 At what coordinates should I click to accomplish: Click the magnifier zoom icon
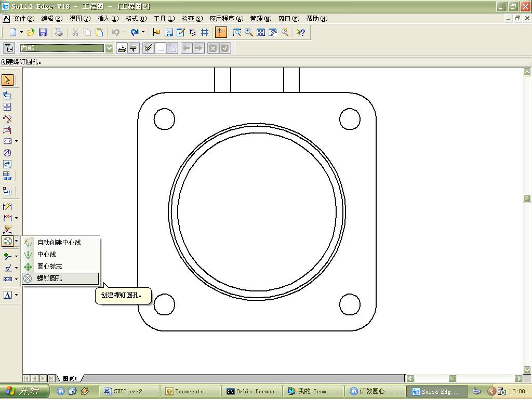click(249, 32)
